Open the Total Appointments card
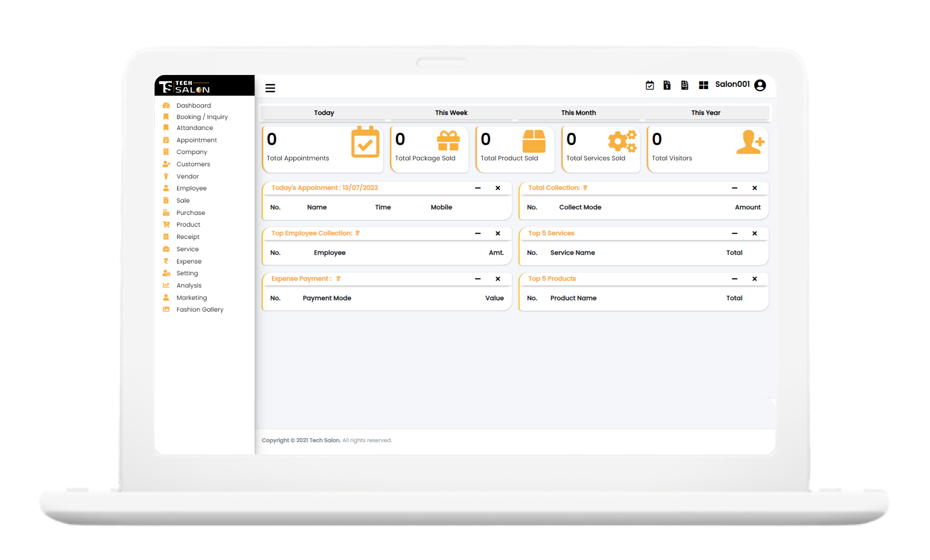Viewport: 930px width, 560px height. 323,149
